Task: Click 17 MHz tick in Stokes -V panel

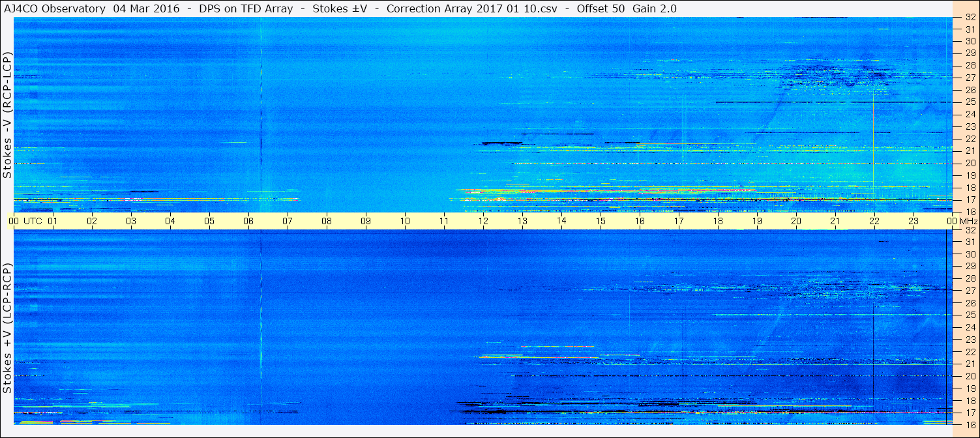Action: (970, 199)
